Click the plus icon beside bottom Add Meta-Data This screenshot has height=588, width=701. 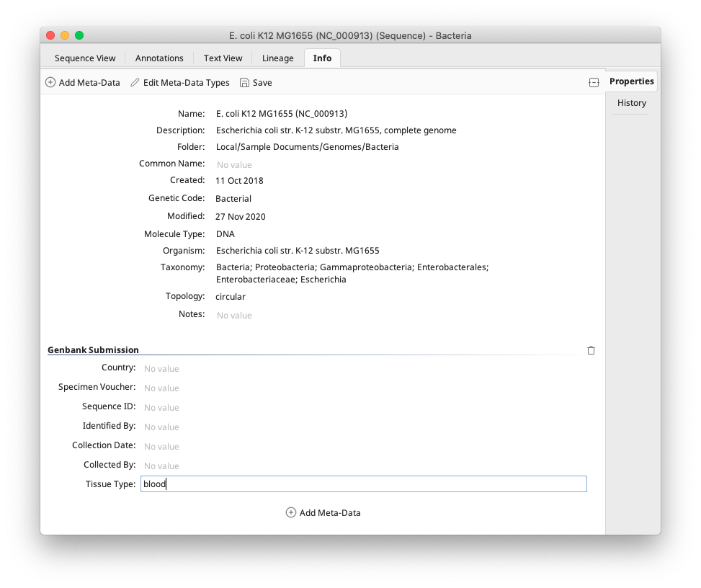click(290, 512)
